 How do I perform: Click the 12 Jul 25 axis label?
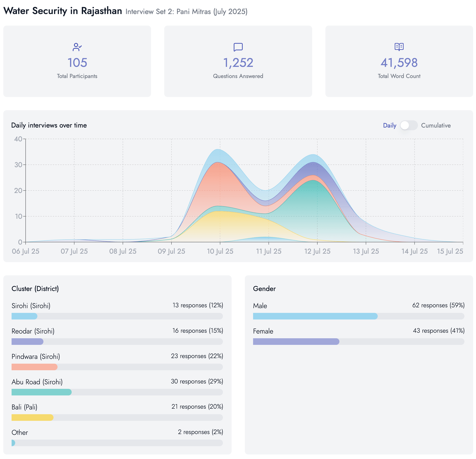coord(317,251)
